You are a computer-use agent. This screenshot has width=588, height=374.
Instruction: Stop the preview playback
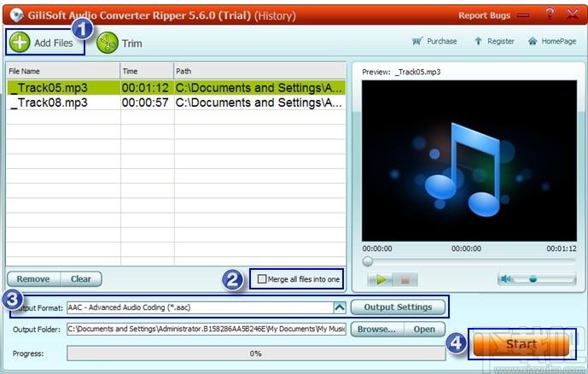coord(405,279)
